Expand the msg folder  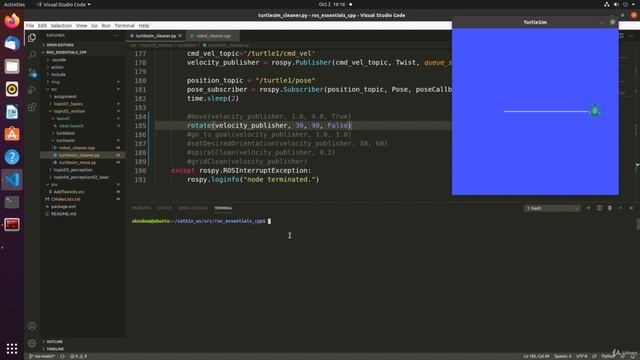click(55, 82)
